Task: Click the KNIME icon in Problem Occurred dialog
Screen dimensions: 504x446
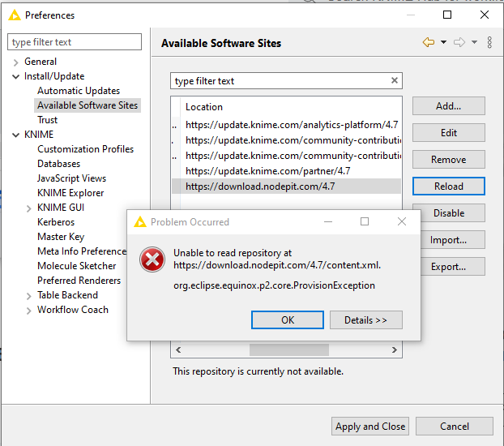Action: pos(140,221)
